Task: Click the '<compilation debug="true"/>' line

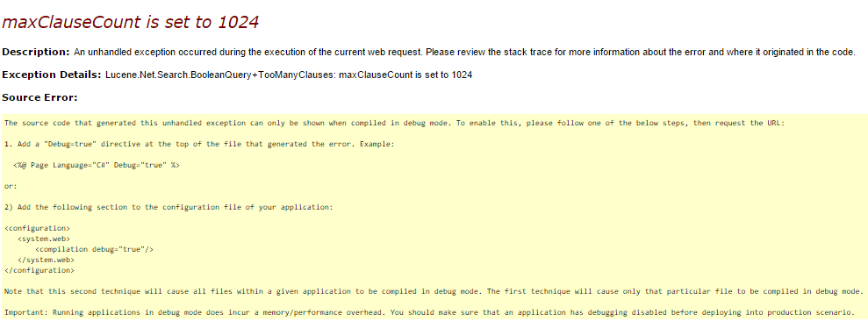Action: [94, 249]
